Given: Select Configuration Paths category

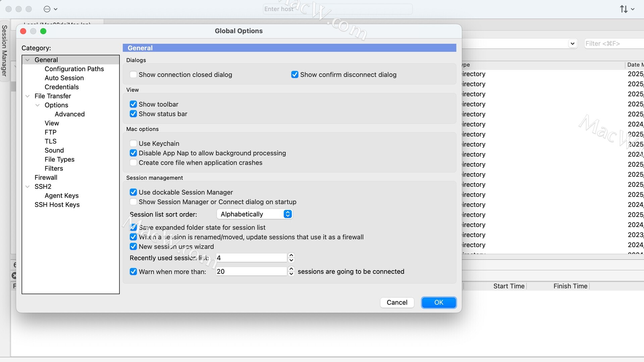Looking at the screenshot, I should [x=74, y=69].
